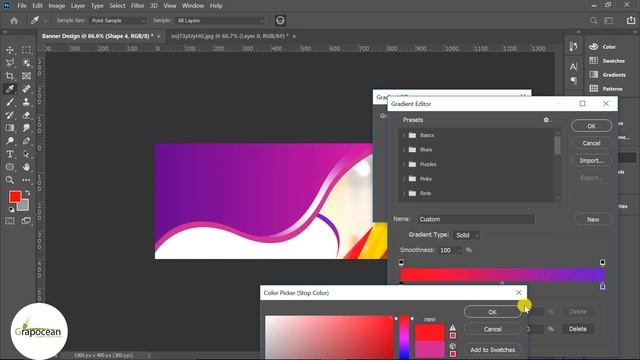
Task: Expand the Purples presets folder
Action: (x=404, y=164)
